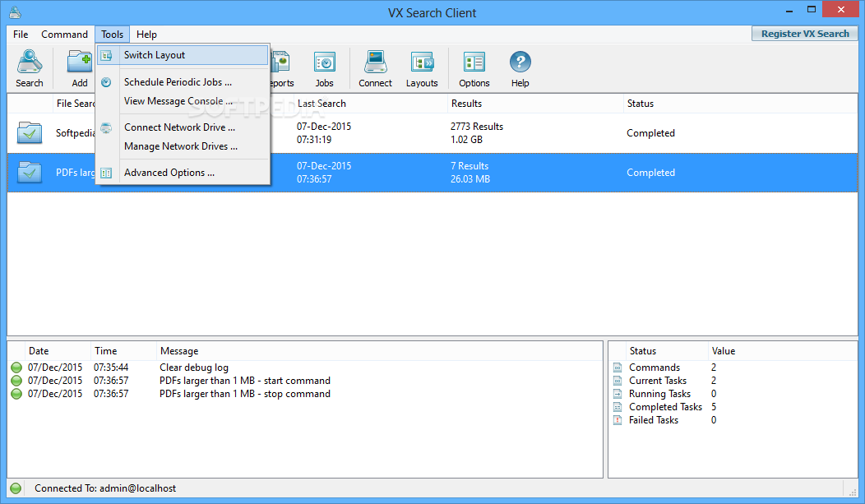Close the open Tools menu tab
865x504 pixels.
pos(112,35)
